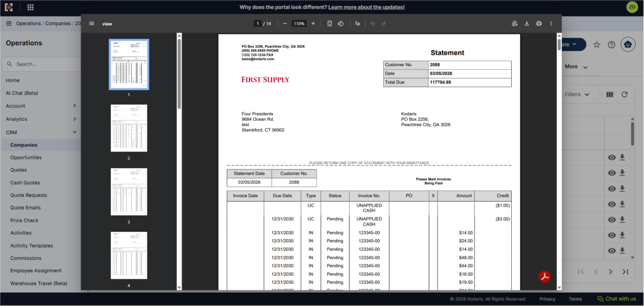This screenshot has width=644, height=306.
Task: Click the PDF document vertical scrollbar
Action: click(559, 45)
